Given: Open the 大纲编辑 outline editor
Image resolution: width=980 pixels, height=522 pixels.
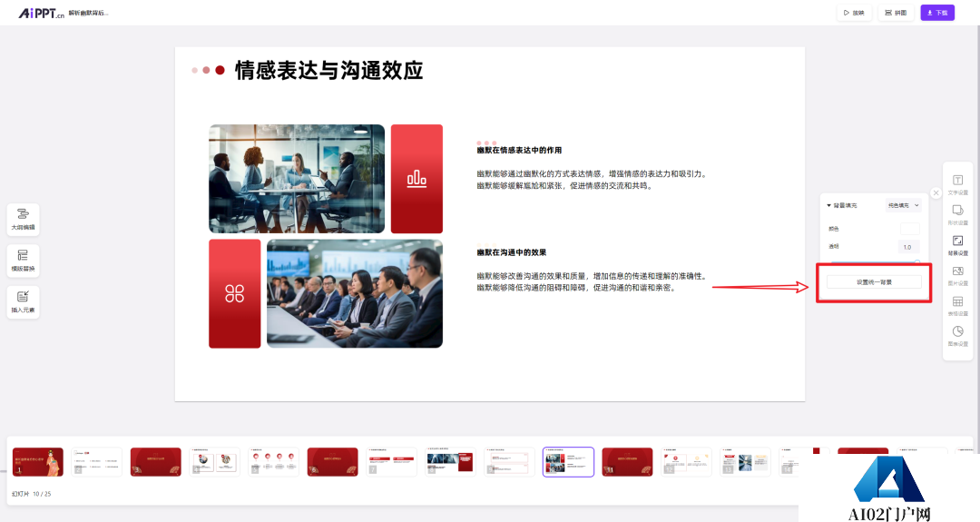Looking at the screenshot, I should pyautogui.click(x=23, y=220).
